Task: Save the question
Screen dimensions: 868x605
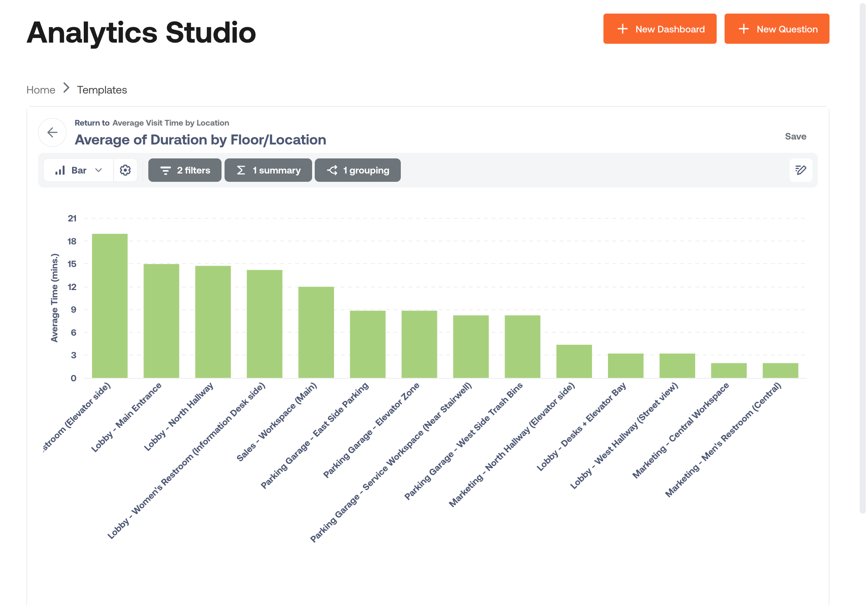Action: click(x=795, y=137)
